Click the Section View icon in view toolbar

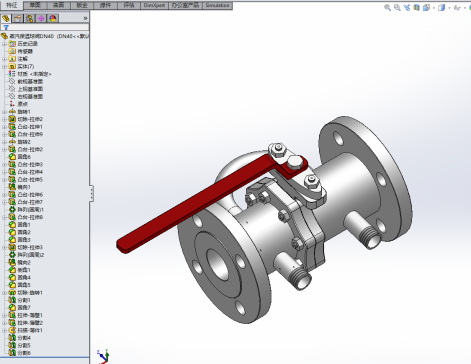pyautogui.click(x=416, y=7)
